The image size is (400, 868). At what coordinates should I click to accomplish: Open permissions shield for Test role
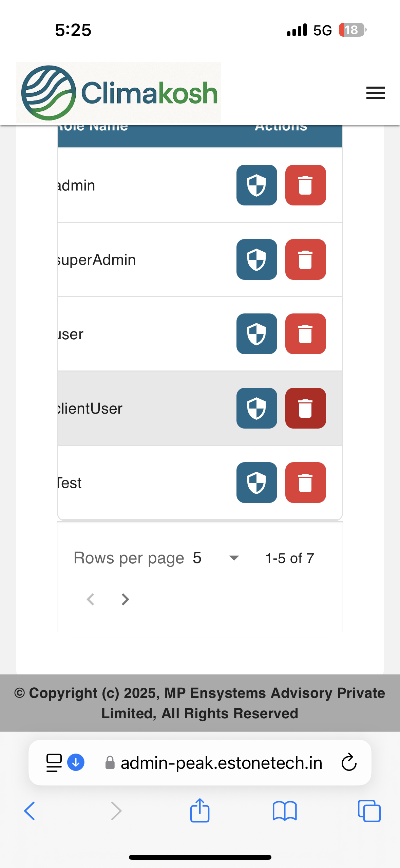point(256,483)
